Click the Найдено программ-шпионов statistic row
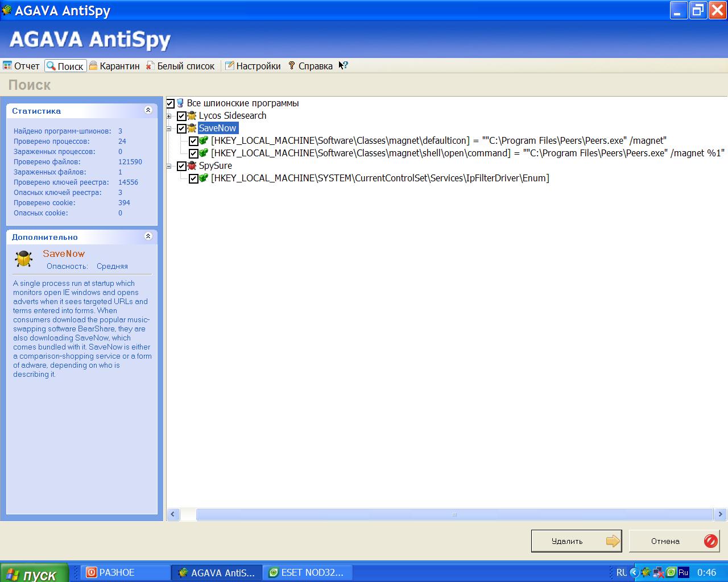Screen dimensions: 728x582 [68, 131]
